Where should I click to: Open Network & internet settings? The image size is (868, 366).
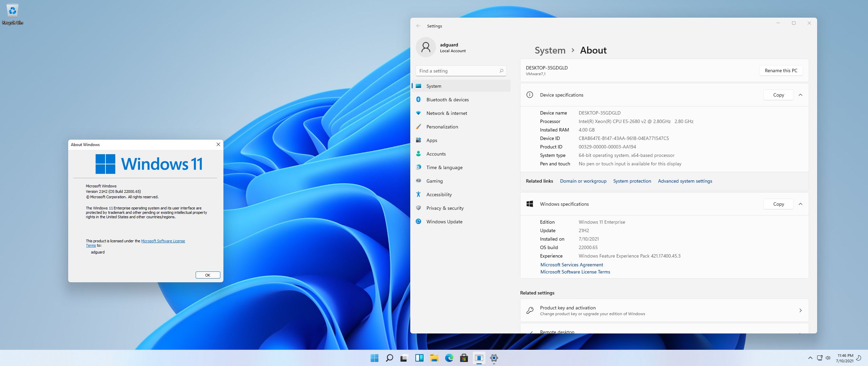(x=446, y=113)
